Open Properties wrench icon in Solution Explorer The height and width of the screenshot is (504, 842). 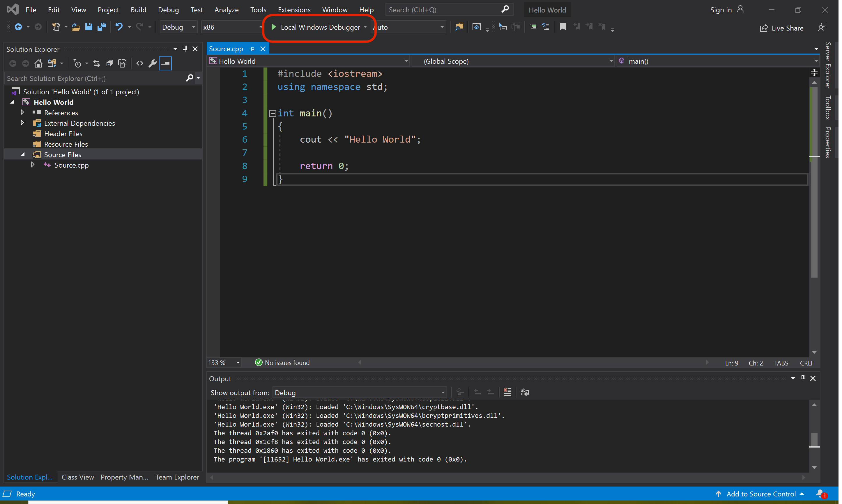(153, 63)
